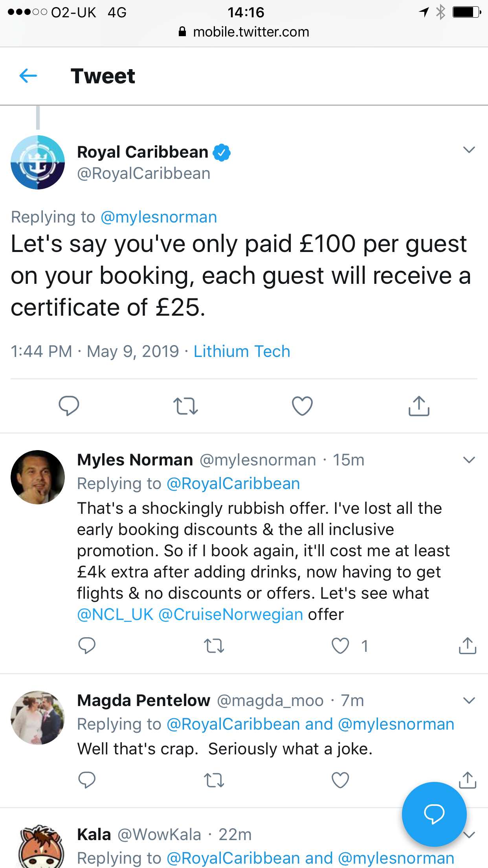Retweet Myles Norman's tweet
The height and width of the screenshot is (868, 488).
pos(214,646)
